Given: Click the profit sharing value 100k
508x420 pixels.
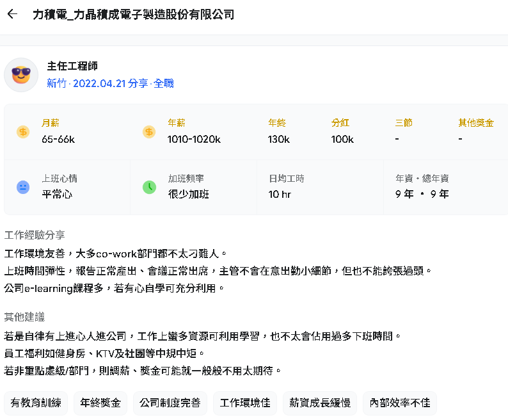Looking at the screenshot, I should click(342, 140).
